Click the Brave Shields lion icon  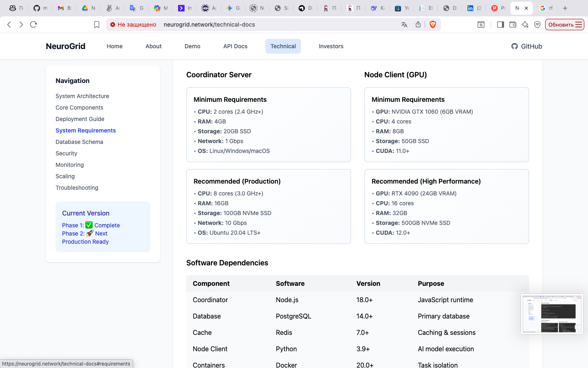(432, 25)
